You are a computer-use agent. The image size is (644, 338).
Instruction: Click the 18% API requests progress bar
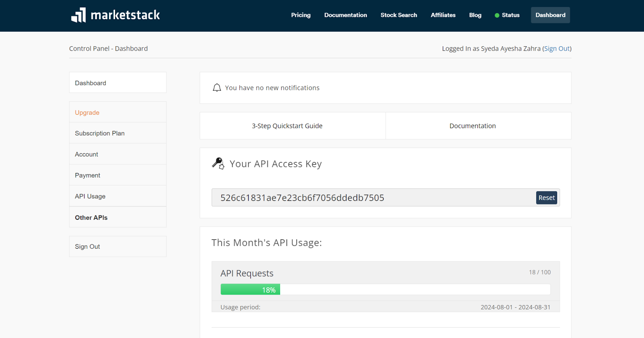coord(386,289)
